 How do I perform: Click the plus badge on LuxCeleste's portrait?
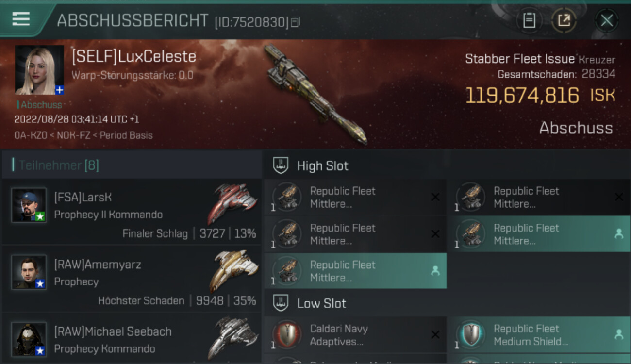tap(59, 90)
